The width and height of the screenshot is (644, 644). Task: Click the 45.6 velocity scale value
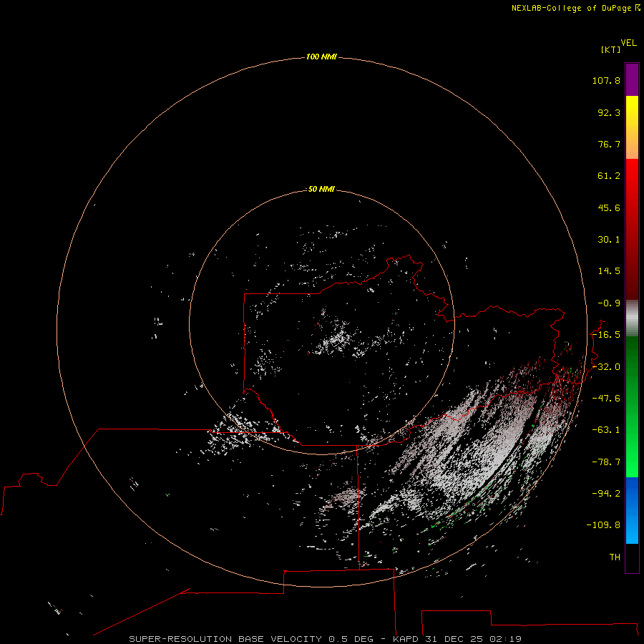[x=609, y=208]
